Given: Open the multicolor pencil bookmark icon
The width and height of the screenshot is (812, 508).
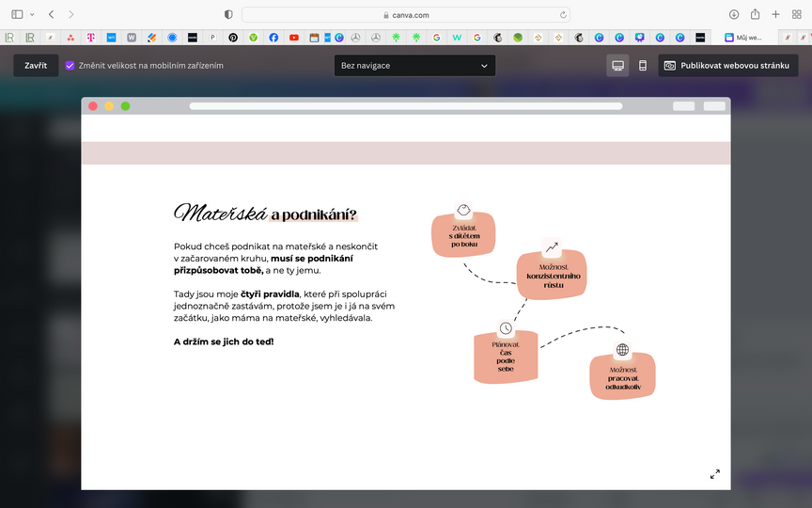Looking at the screenshot, I should 151,38.
